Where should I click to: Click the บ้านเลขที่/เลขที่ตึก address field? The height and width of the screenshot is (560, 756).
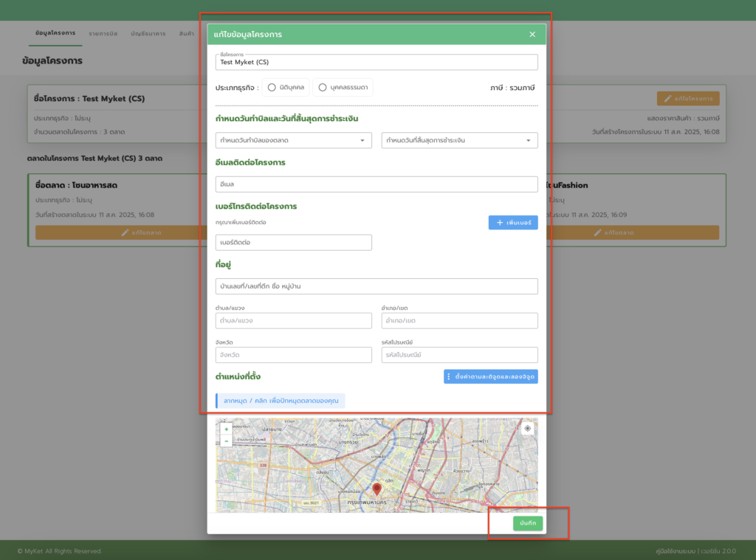(x=377, y=286)
